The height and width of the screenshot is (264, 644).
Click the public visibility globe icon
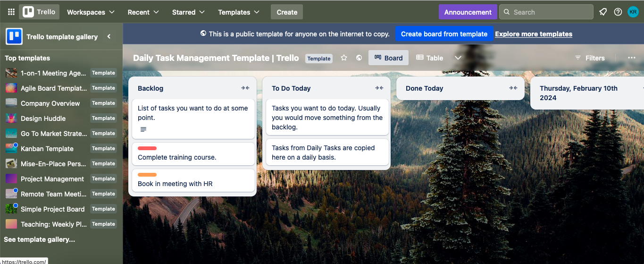click(359, 58)
